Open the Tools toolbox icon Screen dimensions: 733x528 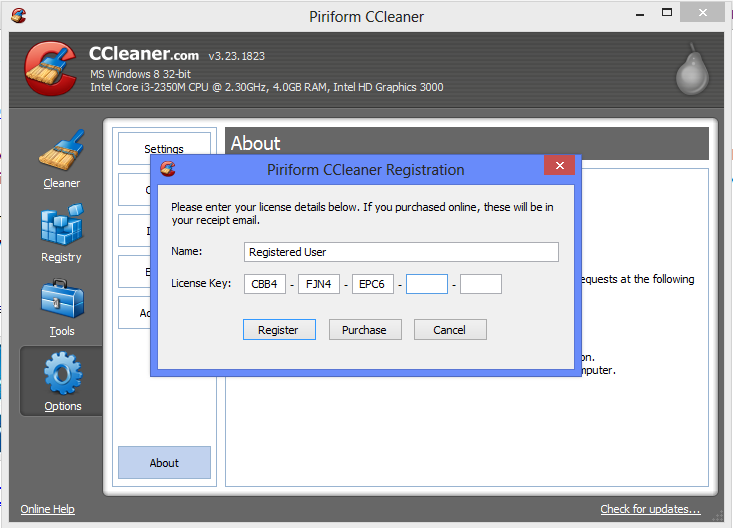(61, 301)
